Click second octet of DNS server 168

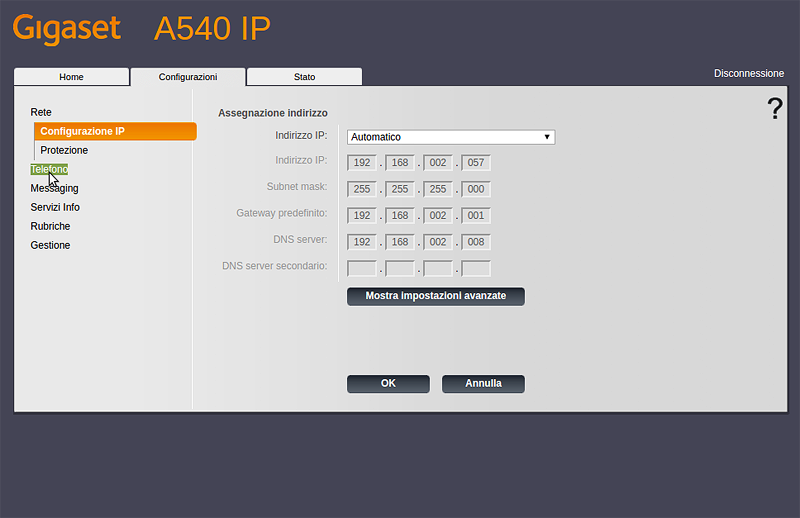click(x=400, y=242)
